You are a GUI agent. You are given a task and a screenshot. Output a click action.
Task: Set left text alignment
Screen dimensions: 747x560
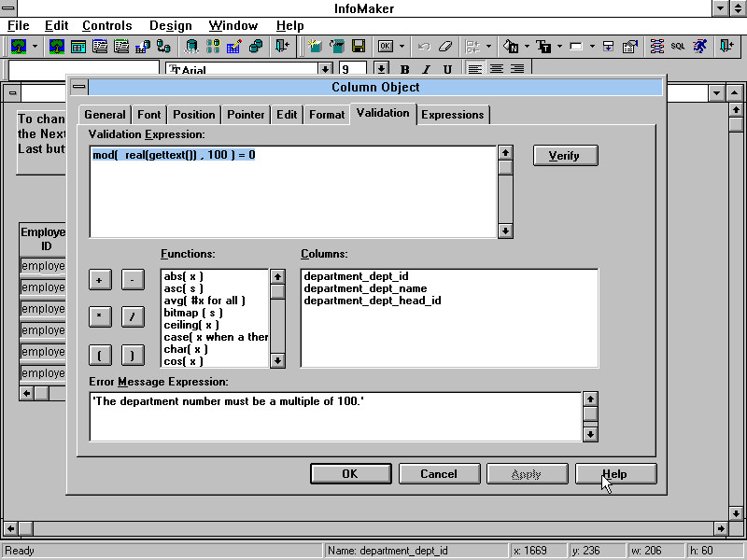[x=474, y=69]
